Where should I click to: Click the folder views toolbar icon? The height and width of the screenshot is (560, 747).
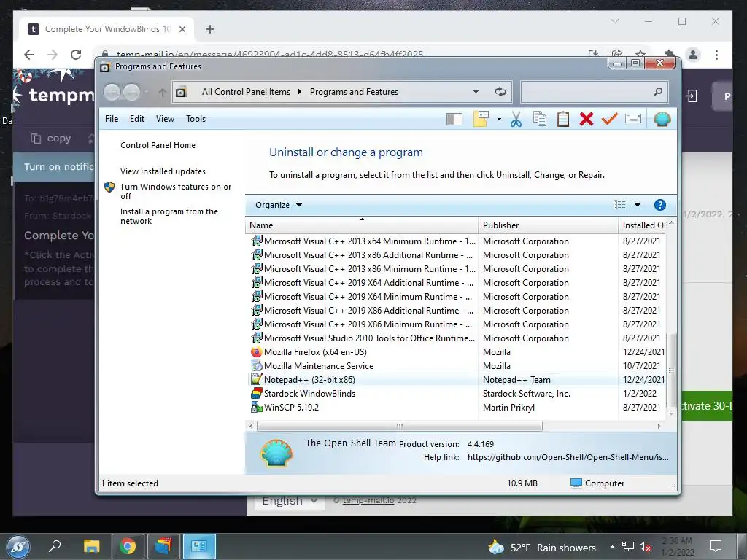coord(481,119)
